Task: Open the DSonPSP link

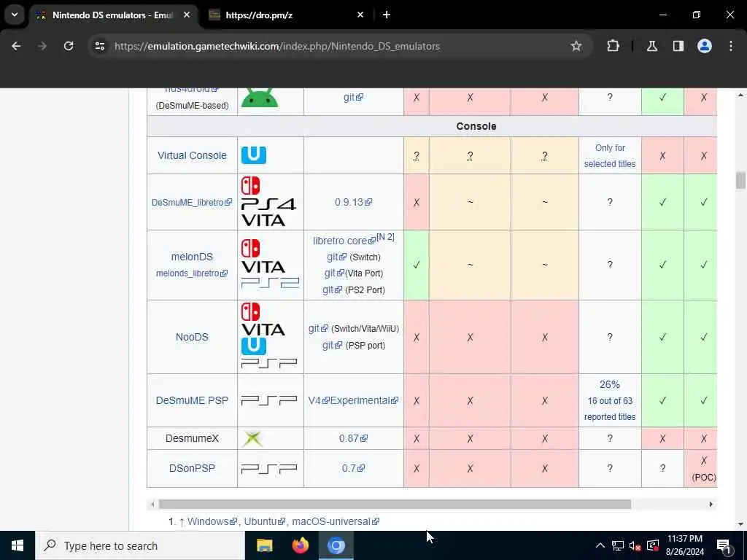Action: (192, 469)
